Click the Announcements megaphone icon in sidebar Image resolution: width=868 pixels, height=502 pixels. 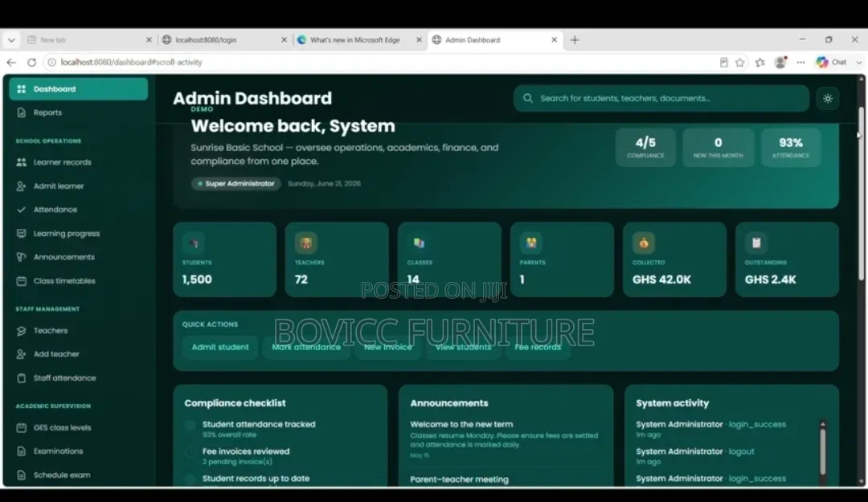pyautogui.click(x=21, y=257)
